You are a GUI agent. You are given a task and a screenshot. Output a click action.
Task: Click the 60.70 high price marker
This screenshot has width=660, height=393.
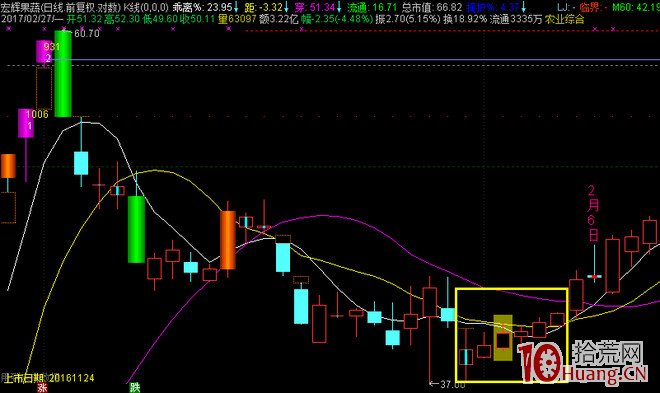[x=87, y=33]
